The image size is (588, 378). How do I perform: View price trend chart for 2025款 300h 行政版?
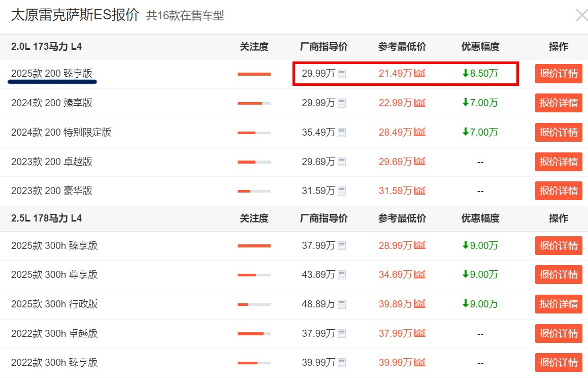pos(419,303)
